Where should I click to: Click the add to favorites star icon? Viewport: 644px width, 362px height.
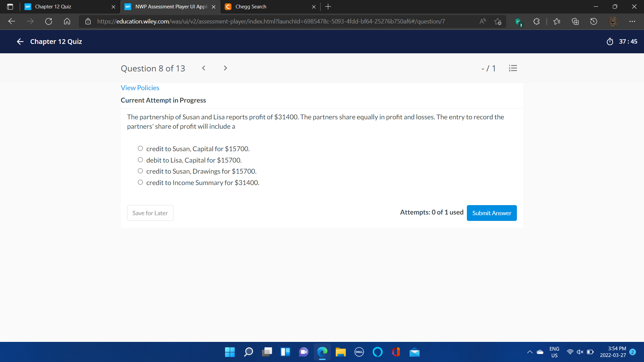tap(498, 21)
